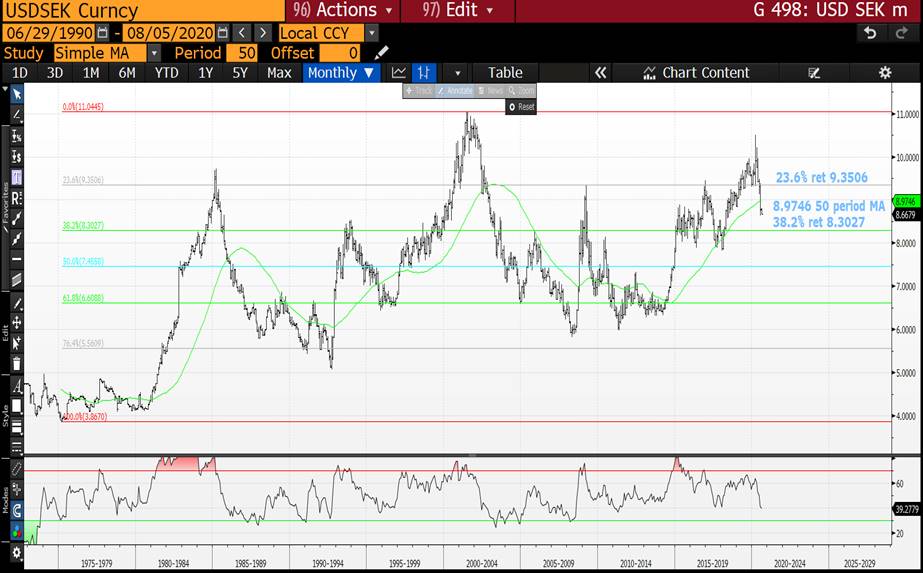Viewport: 923px width, 573px height.
Task: Open the fill color style box
Action: point(16,406)
